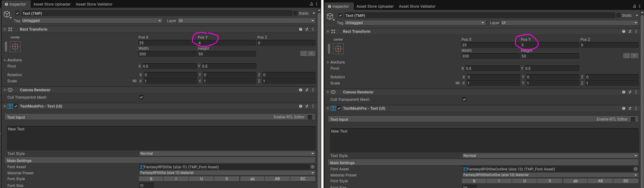Open Rect Transform presets in left Inspector
The image size is (644, 188).
click(x=306, y=29)
